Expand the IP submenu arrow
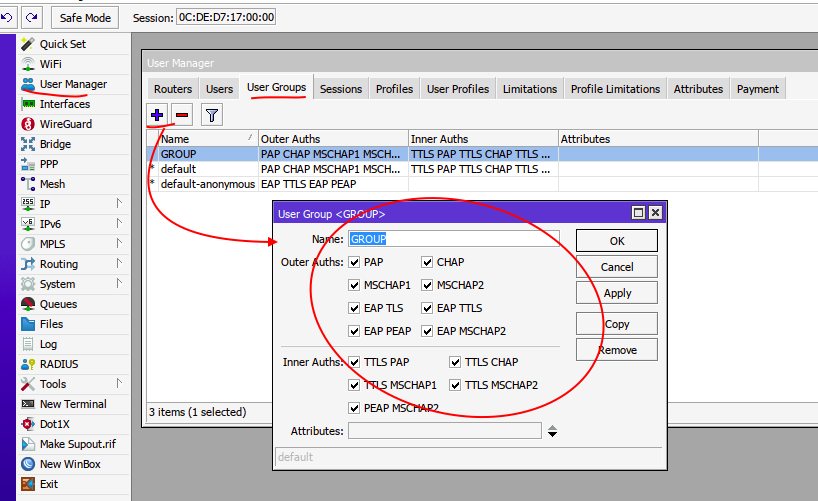 click(x=119, y=203)
